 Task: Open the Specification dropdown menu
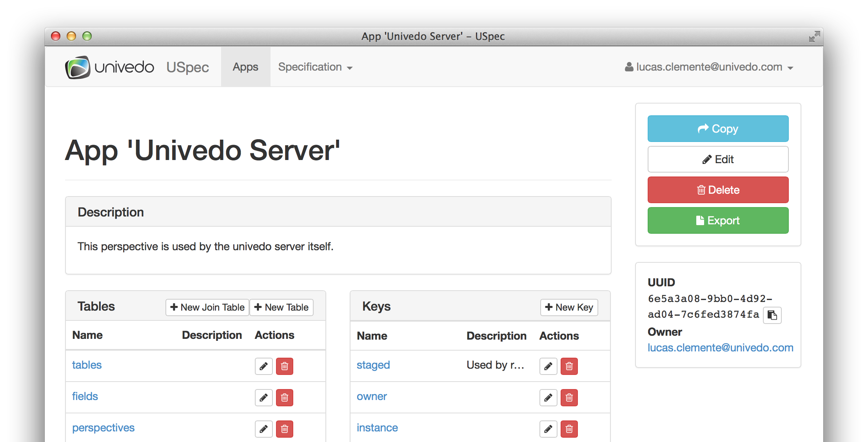click(315, 67)
